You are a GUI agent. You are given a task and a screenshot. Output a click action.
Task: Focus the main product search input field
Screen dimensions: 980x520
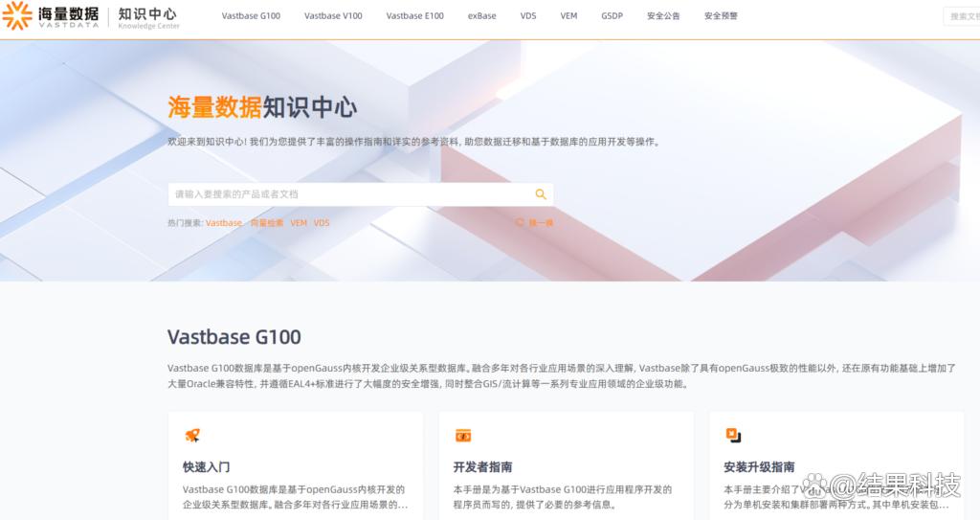click(361, 194)
